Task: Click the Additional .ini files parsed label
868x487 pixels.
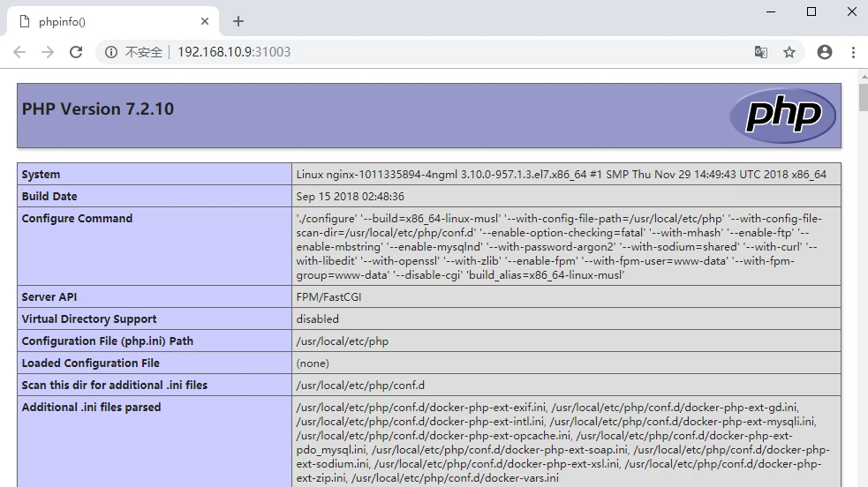Action: pos(91,408)
